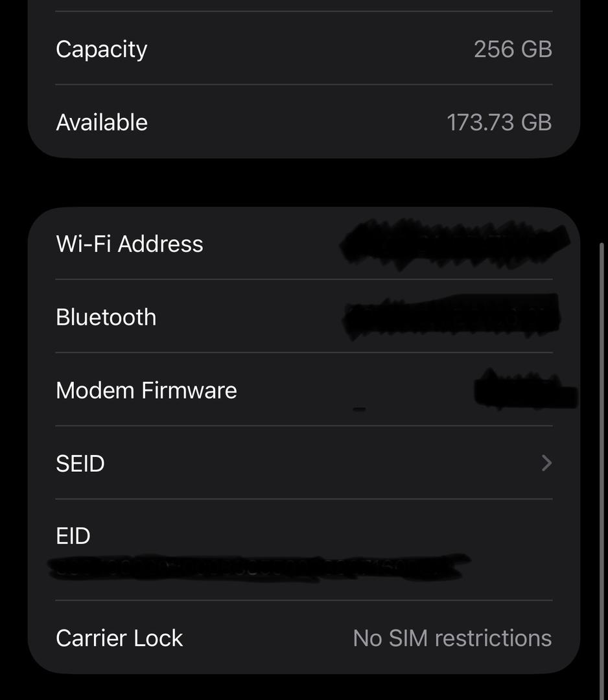
Task: Select the No SIM restrictions text
Action: (452, 638)
